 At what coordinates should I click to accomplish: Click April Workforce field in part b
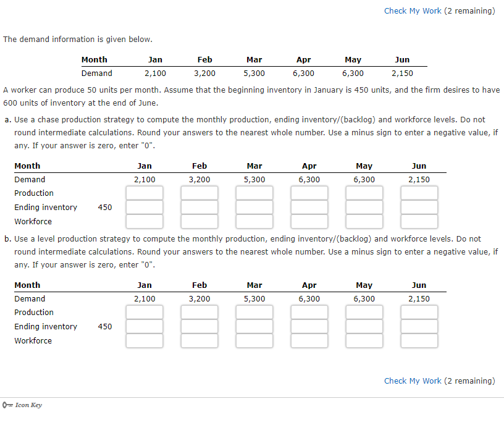[309, 340]
